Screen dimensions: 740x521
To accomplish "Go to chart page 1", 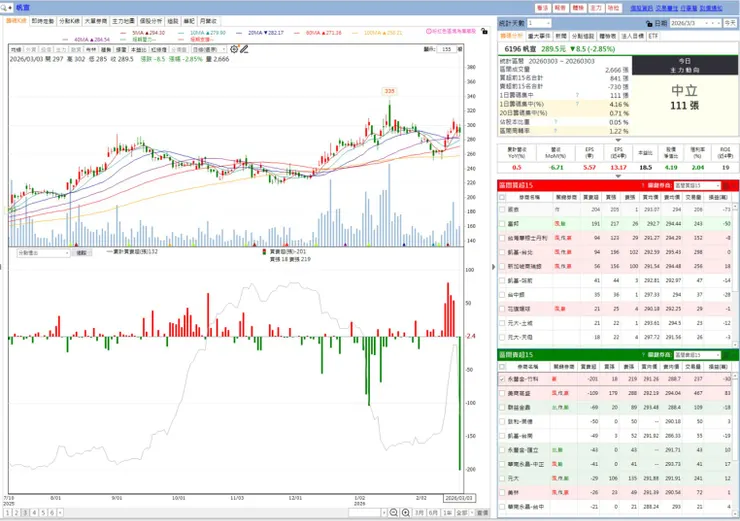I will pos(8,513).
